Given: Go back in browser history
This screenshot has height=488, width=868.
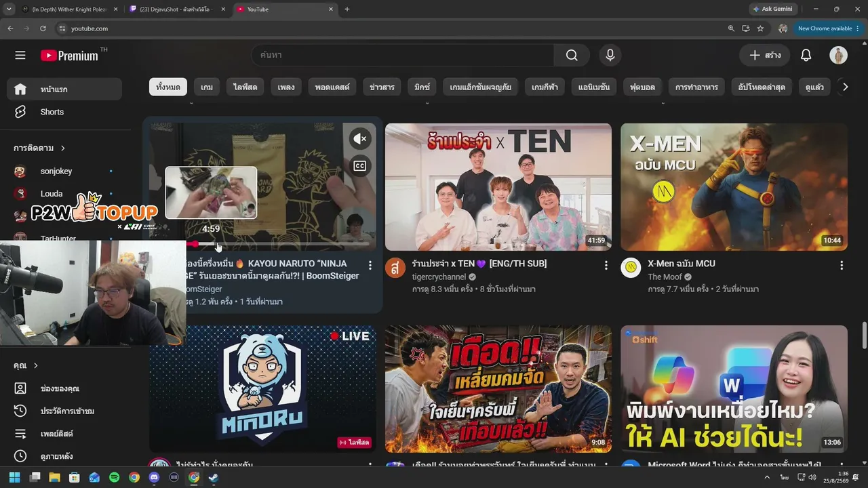Looking at the screenshot, I should [x=10, y=28].
